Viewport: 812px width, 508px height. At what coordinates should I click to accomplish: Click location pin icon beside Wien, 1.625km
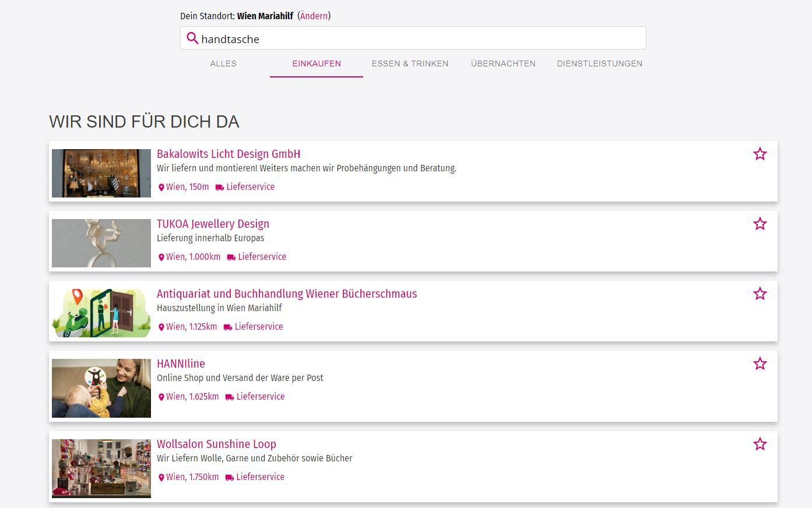(x=161, y=397)
